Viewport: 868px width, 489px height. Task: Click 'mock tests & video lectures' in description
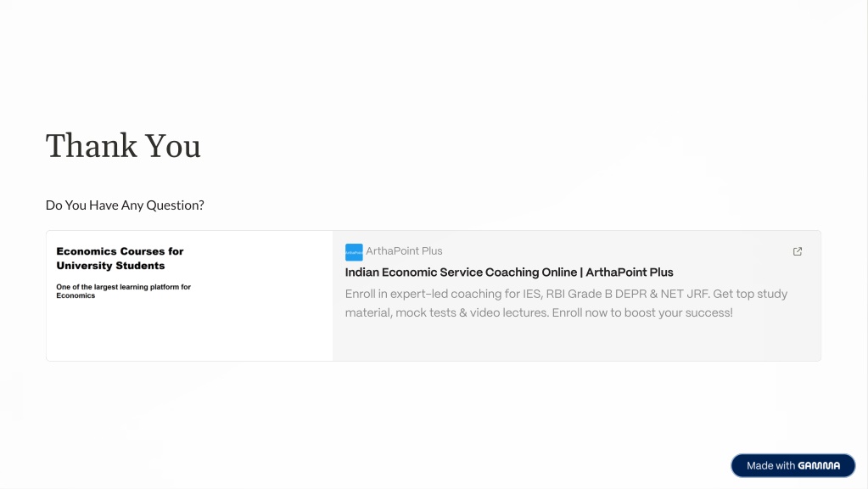472,313
